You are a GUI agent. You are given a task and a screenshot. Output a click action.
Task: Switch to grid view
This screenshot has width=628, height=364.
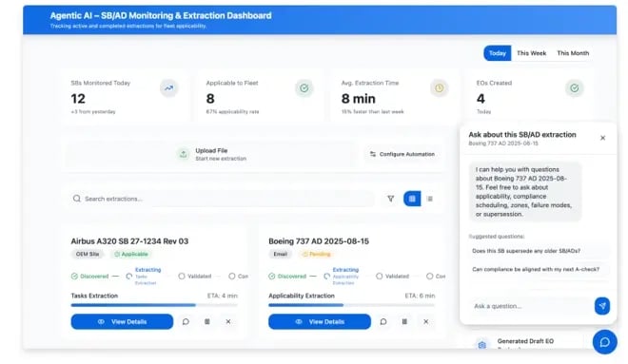pos(412,199)
